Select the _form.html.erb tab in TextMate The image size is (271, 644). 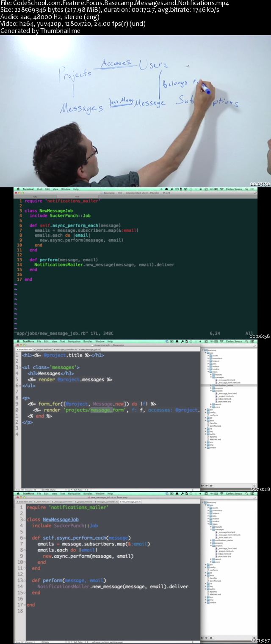pyautogui.click(x=41, y=501)
